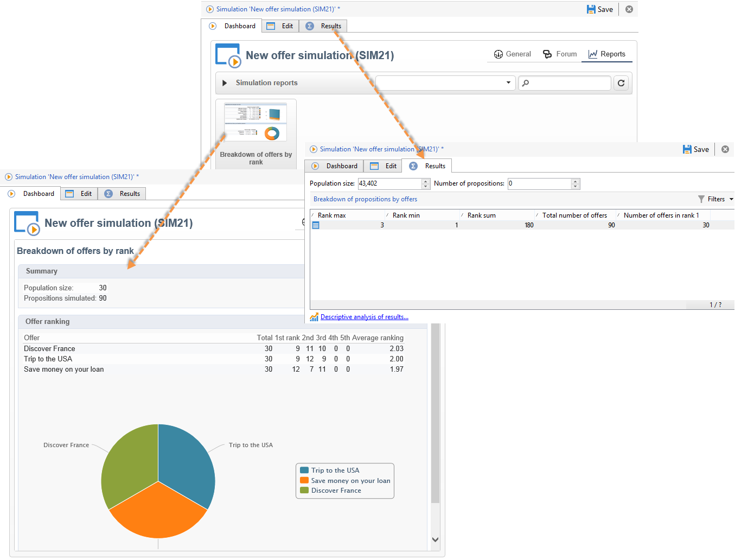The image size is (754, 560).
Task: Click simulation icon next to top window title
Action: tap(228, 56)
